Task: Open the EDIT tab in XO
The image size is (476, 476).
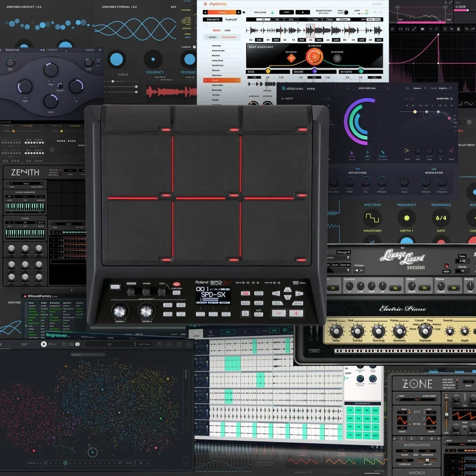Action: click(x=25, y=344)
